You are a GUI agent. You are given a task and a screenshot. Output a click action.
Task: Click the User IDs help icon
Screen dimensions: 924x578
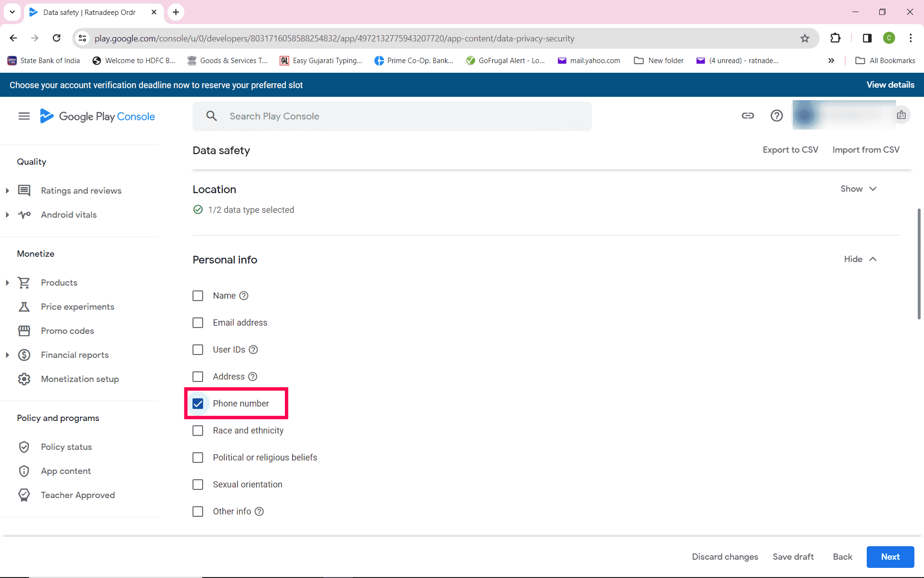click(x=253, y=350)
